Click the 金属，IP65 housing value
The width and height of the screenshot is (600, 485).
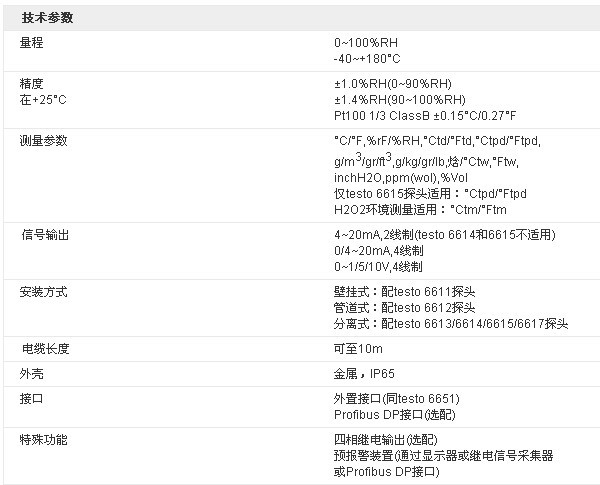point(364,374)
